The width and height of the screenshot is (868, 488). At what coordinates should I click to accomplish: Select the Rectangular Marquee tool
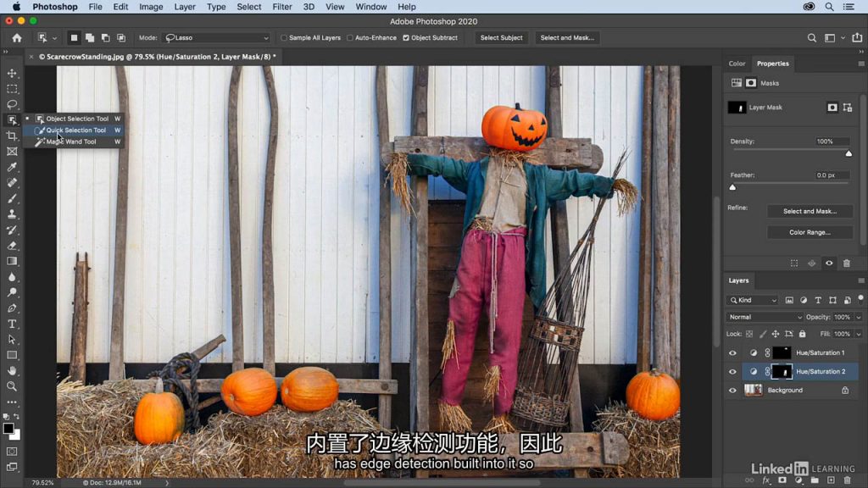pos(12,88)
